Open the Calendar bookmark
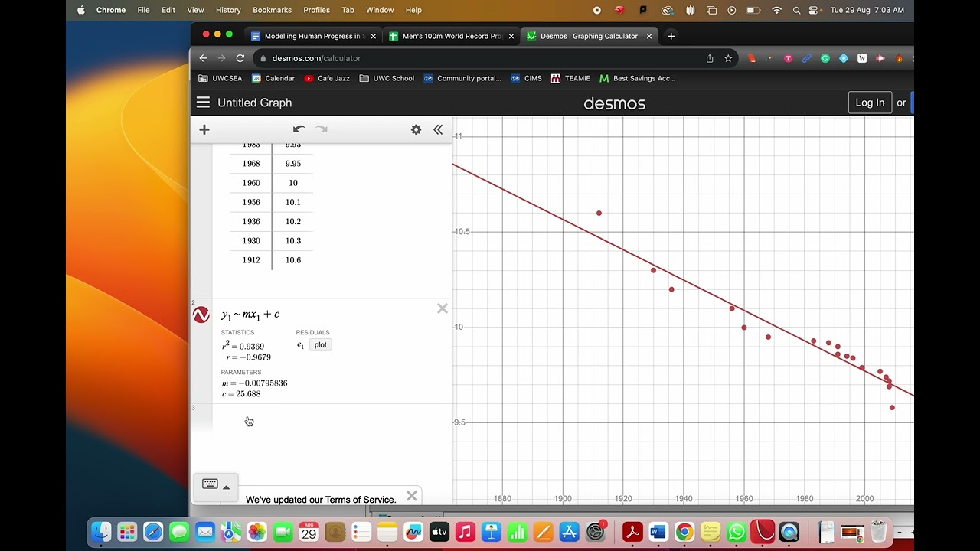The width and height of the screenshot is (980, 551). pos(273,78)
